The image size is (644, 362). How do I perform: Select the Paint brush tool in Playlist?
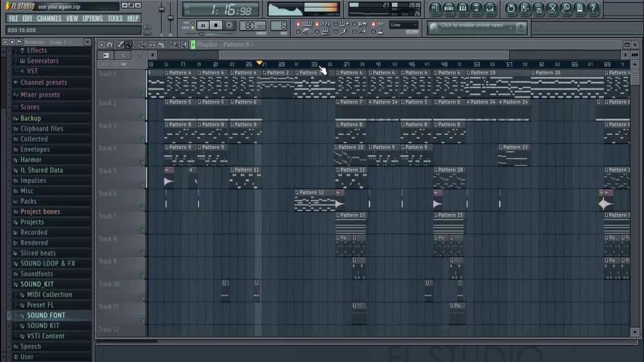pos(128,45)
